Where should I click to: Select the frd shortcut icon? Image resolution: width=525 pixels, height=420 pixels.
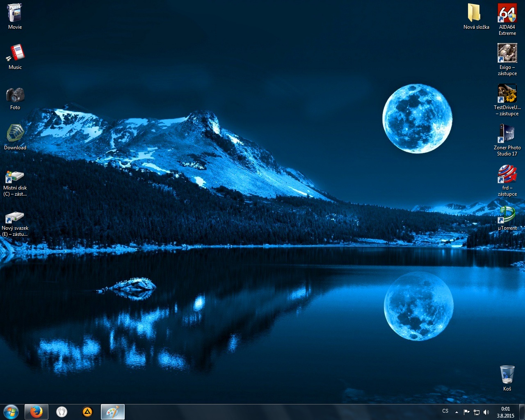(507, 180)
